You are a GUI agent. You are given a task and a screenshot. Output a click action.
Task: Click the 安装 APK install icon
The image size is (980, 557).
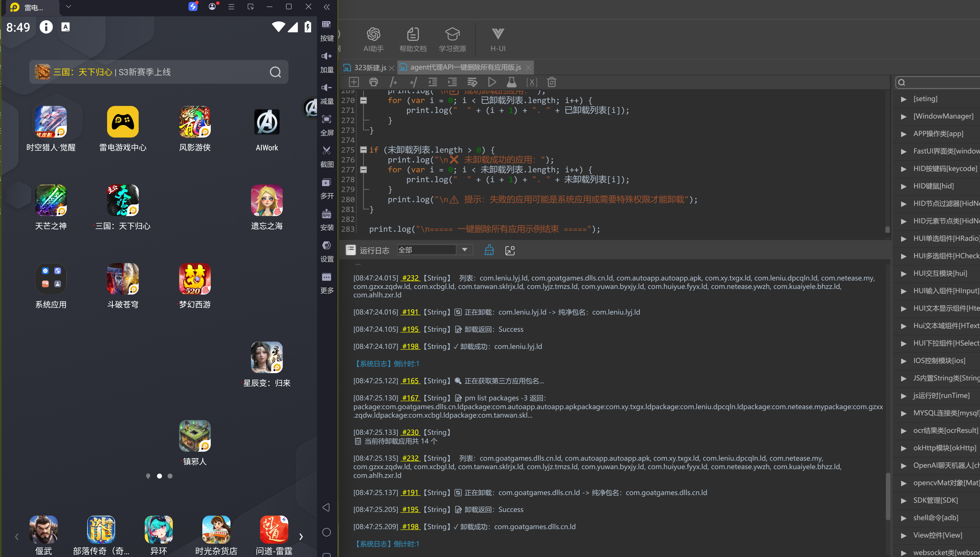coord(326,220)
